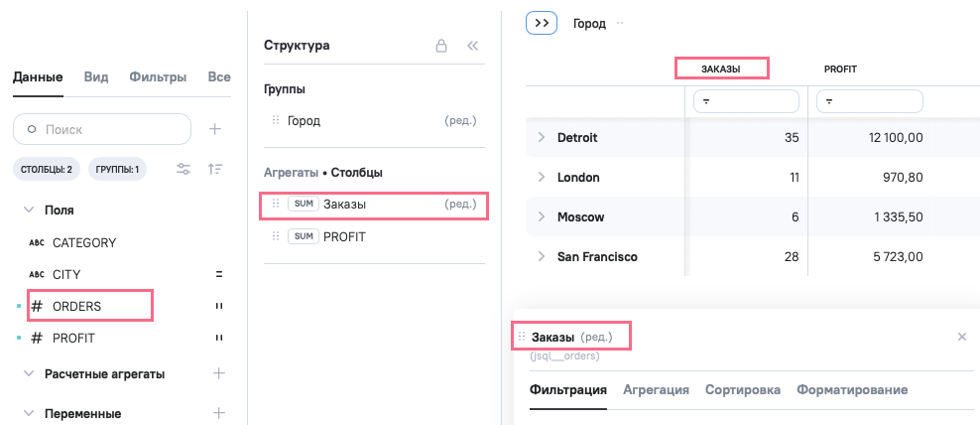Click the sort order icon near ГРУППЫ
The width and height of the screenshot is (980, 425).
click(x=215, y=169)
